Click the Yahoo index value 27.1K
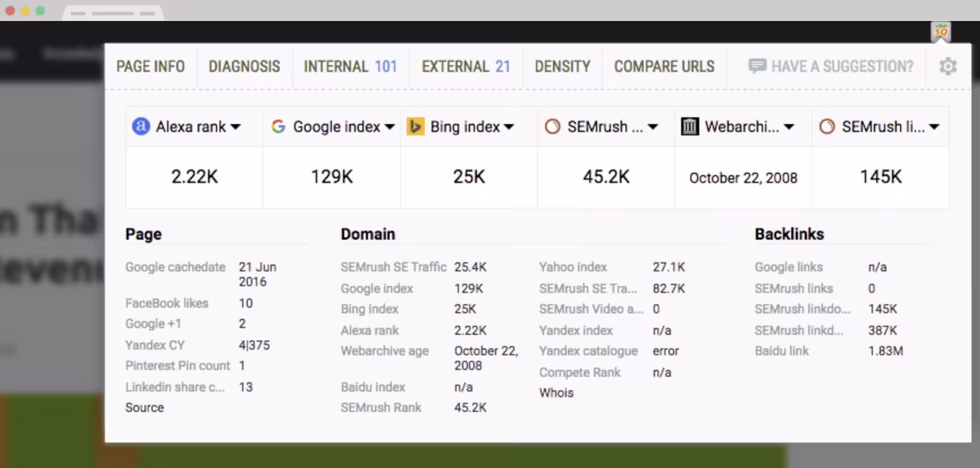This screenshot has height=468, width=980. point(669,267)
